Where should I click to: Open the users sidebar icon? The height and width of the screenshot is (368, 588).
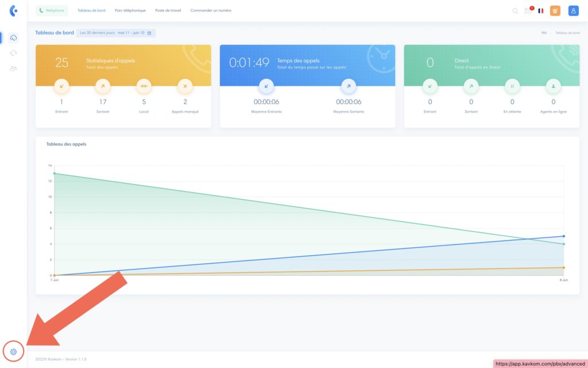[13, 68]
